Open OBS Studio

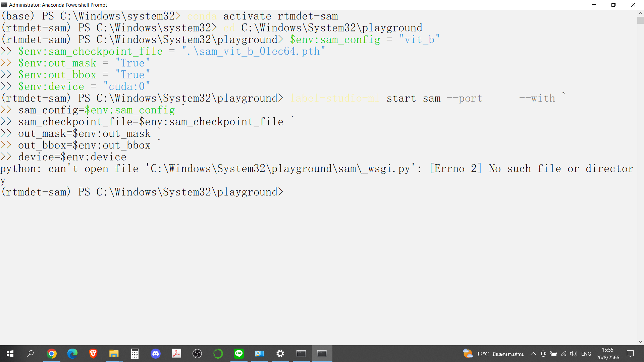197,354
